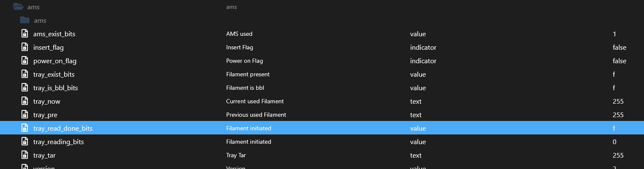The height and width of the screenshot is (169, 644).
Task: Click the nested ams subfolder icon
Action: tap(25, 20)
